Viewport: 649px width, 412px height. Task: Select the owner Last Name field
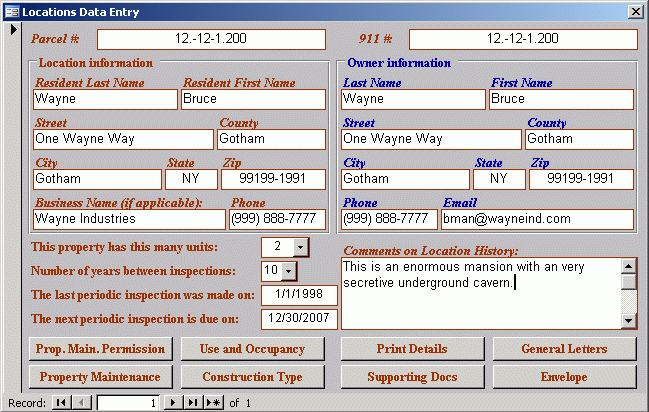tap(413, 99)
